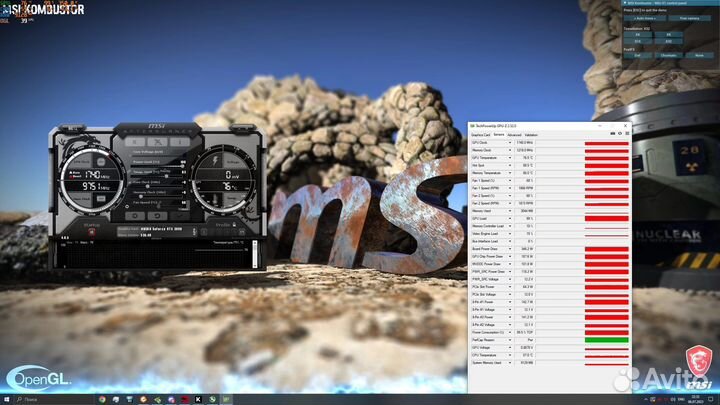This screenshot has width=720, height=405.
Task: Open the Hot Spot sensor dropdown
Action: tap(510, 165)
